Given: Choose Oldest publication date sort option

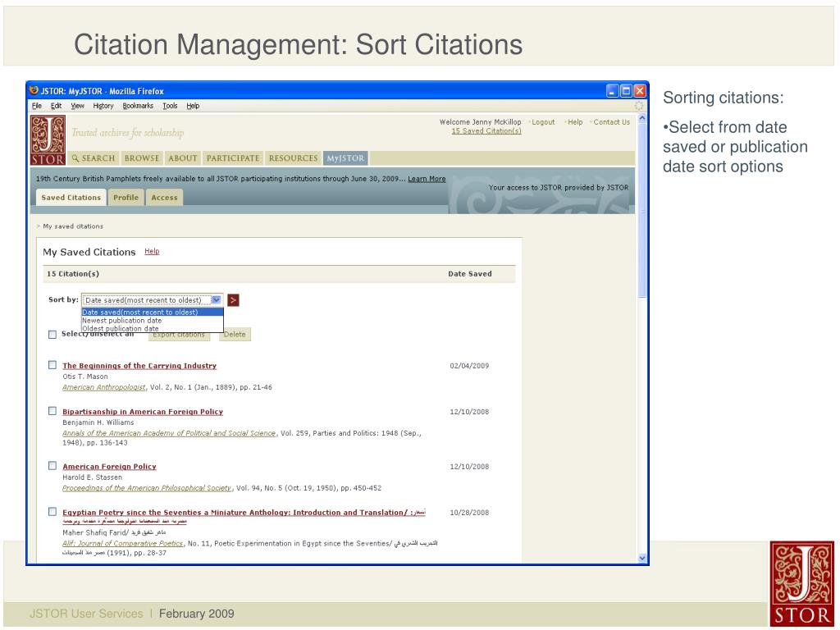Looking at the screenshot, I should pyautogui.click(x=152, y=328).
